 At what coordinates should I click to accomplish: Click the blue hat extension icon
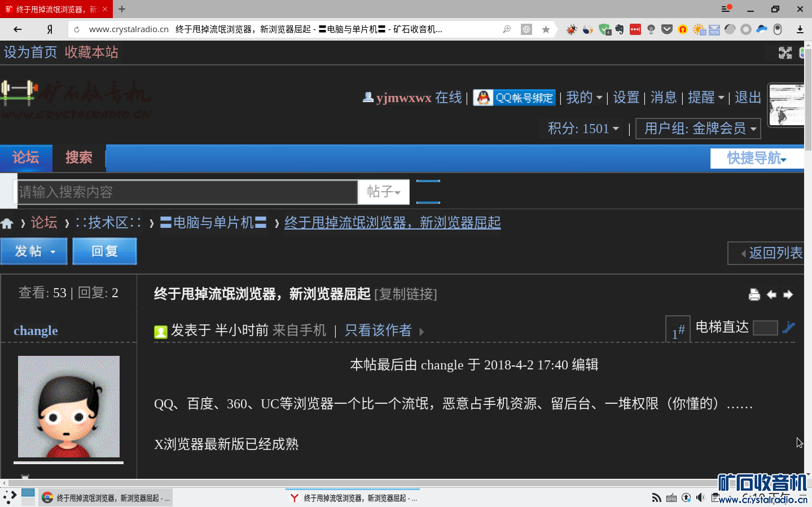762,29
